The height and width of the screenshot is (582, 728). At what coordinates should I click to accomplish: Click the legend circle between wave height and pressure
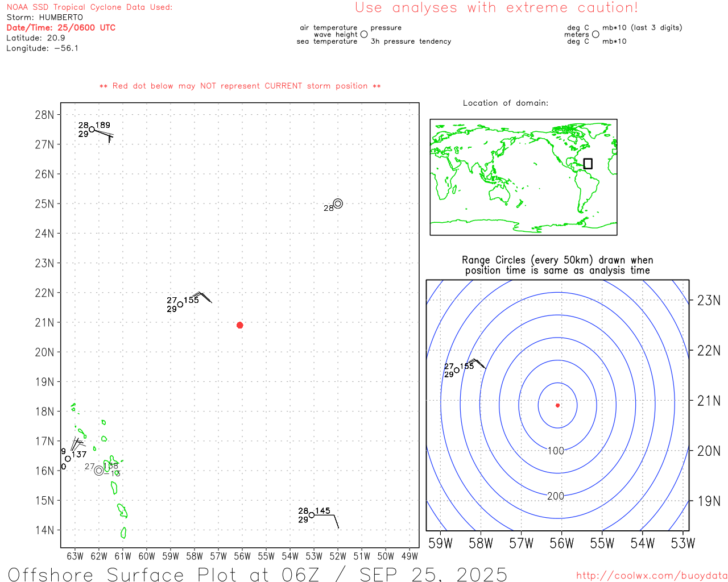click(364, 34)
